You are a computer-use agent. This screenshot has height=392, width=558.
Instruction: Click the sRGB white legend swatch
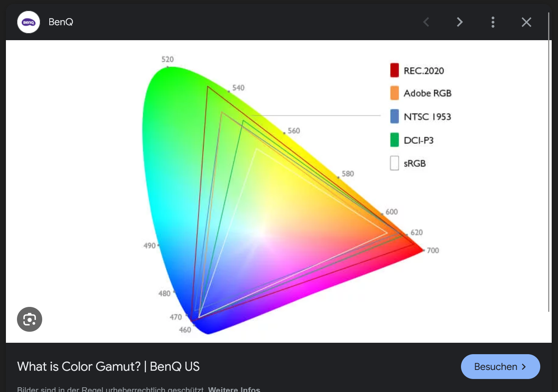[394, 163]
